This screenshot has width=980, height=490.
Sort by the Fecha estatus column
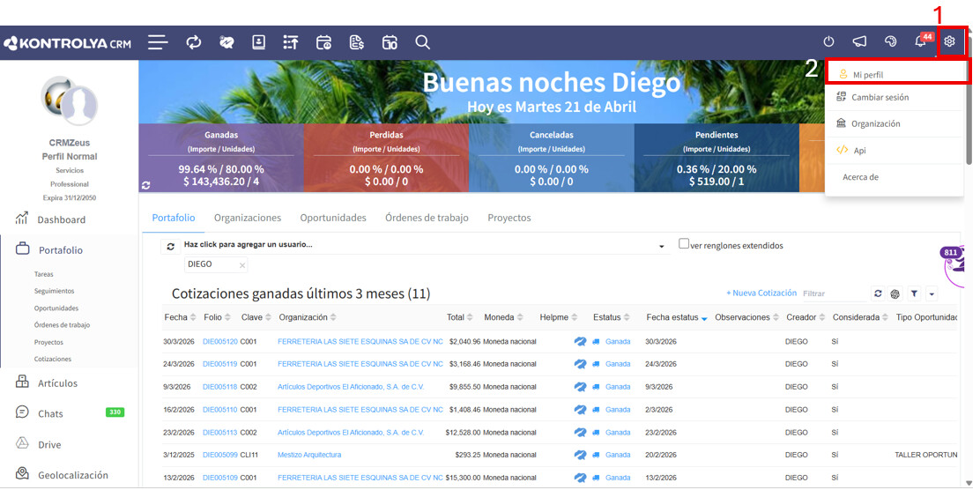[672, 317]
